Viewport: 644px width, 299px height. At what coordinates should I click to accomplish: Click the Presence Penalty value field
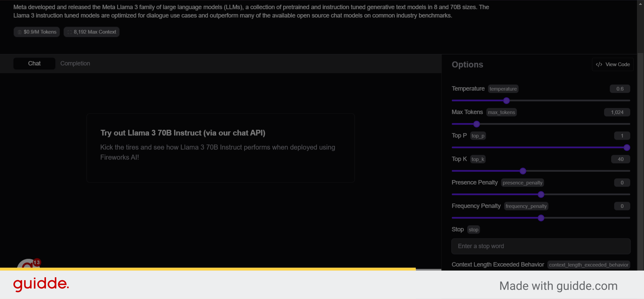pos(622,183)
